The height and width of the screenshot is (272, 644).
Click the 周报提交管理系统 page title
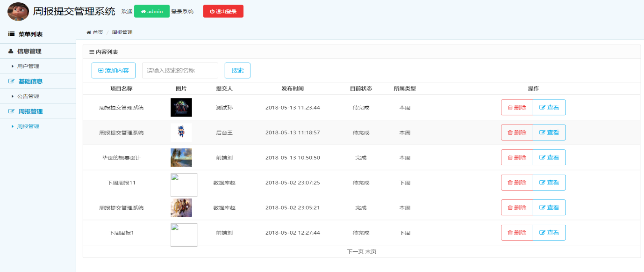[x=74, y=11]
